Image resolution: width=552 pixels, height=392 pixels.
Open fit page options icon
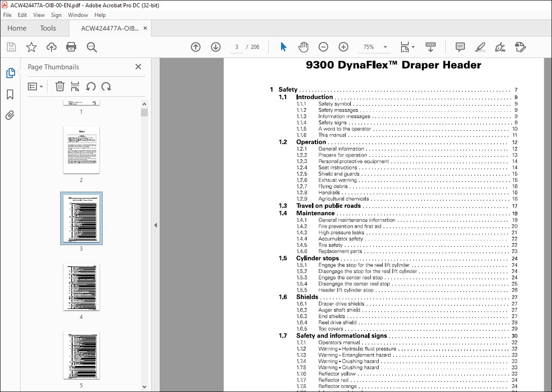pyautogui.click(x=407, y=47)
